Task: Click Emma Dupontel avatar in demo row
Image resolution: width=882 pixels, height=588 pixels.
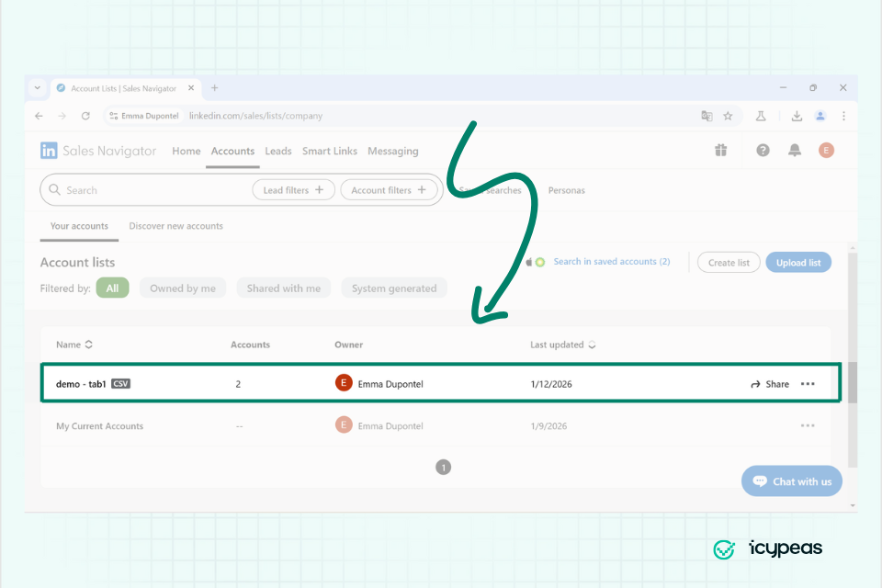Action: coord(344,383)
